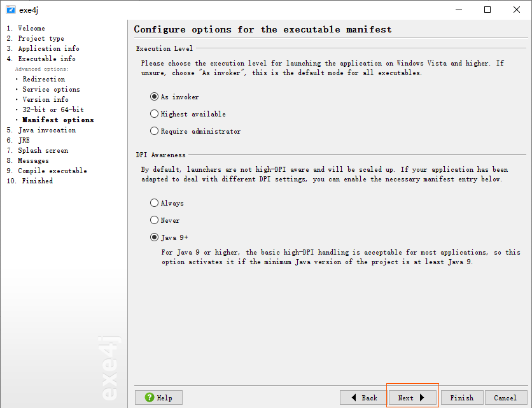Go Back to the previous step
Screen dimensions: 532x408
364,397
